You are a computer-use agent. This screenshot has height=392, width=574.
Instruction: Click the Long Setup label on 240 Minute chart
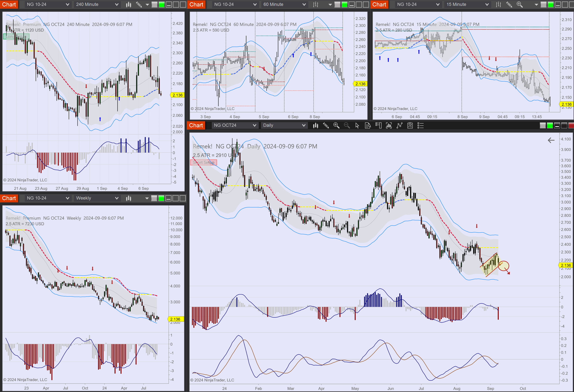pyautogui.click(x=16, y=36)
